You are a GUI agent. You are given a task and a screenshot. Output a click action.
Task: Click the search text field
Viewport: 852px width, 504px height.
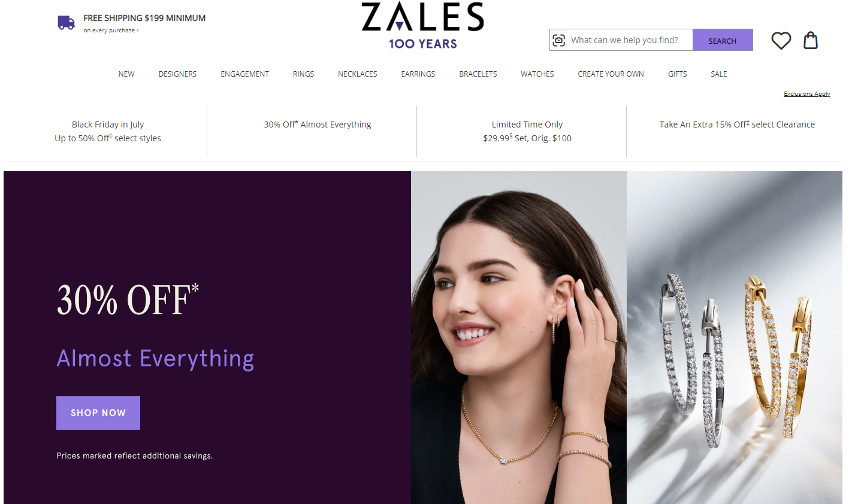point(630,40)
